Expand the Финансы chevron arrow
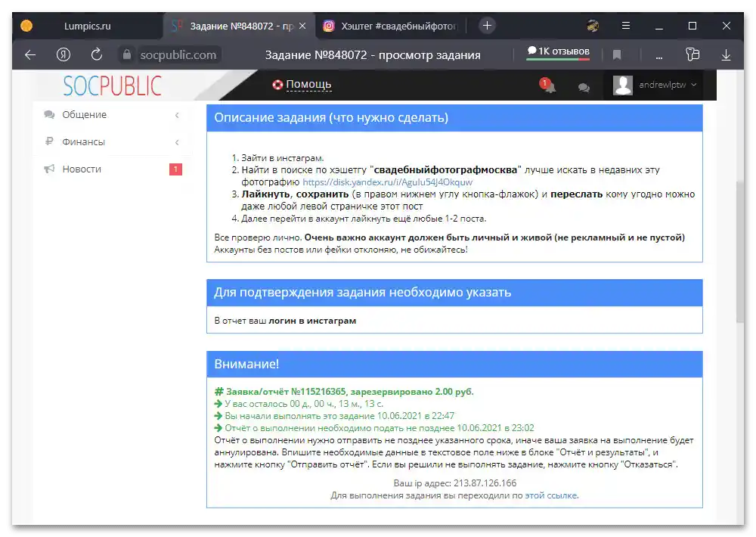 (x=177, y=142)
